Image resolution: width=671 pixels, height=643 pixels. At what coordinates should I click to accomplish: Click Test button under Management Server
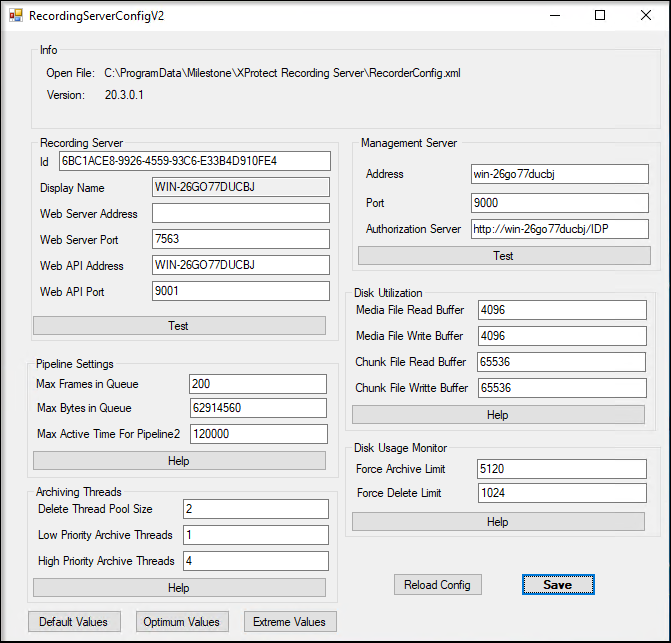point(504,256)
